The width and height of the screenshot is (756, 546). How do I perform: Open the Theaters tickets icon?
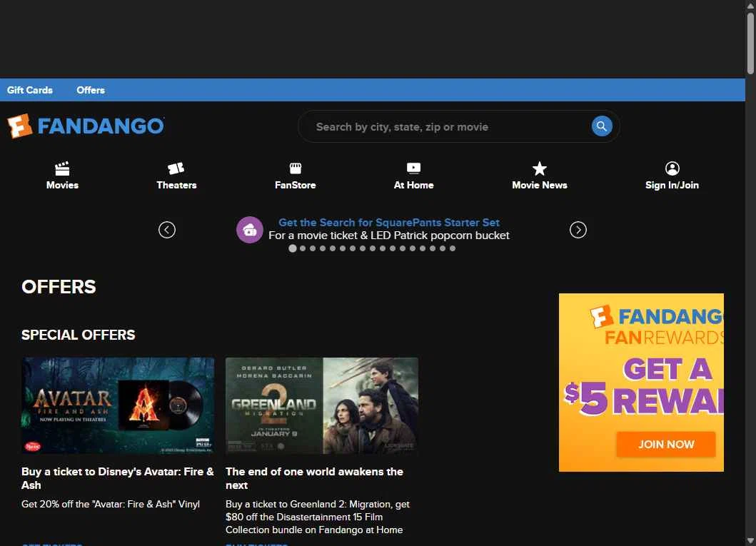pos(176,168)
